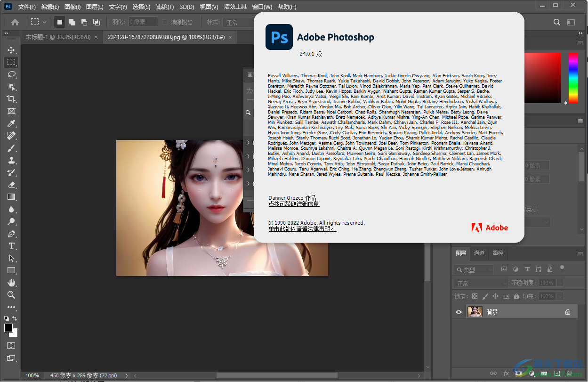Toggle the 消除锯齿 checkbox

[164, 22]
